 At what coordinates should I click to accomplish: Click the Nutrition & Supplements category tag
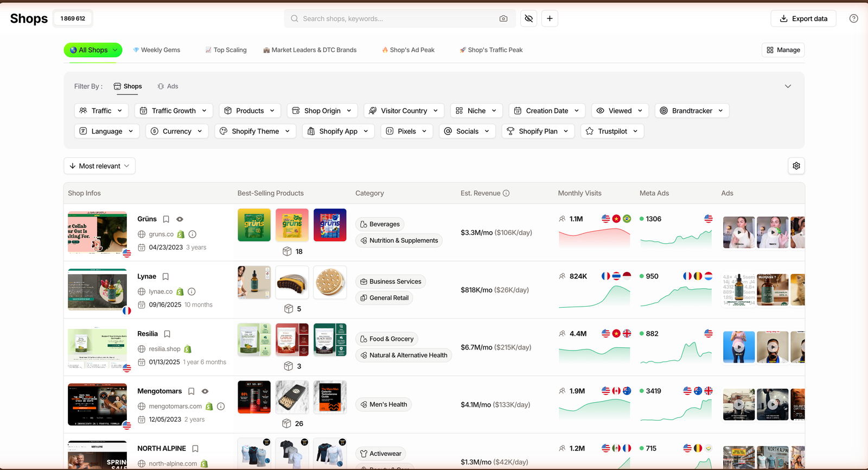pyautogui.click(x=399, y=240)
